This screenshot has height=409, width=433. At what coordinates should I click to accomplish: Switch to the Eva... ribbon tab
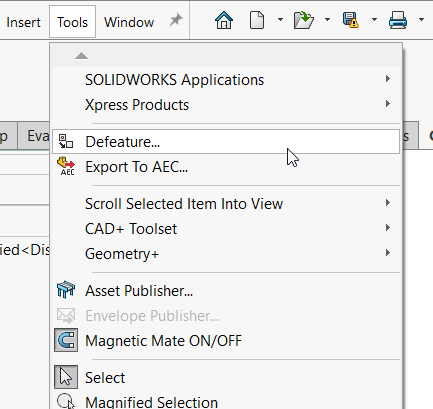point(34,136)
